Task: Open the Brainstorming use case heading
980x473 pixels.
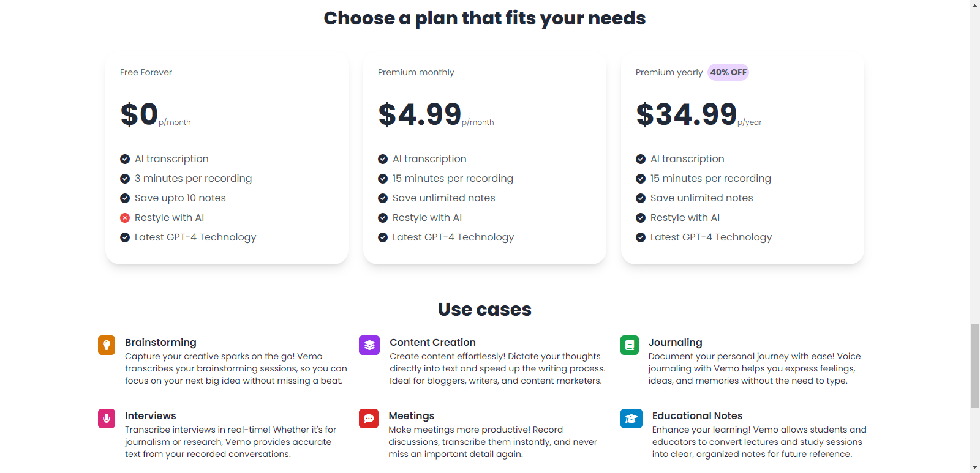Action: (x=160, y=342)
